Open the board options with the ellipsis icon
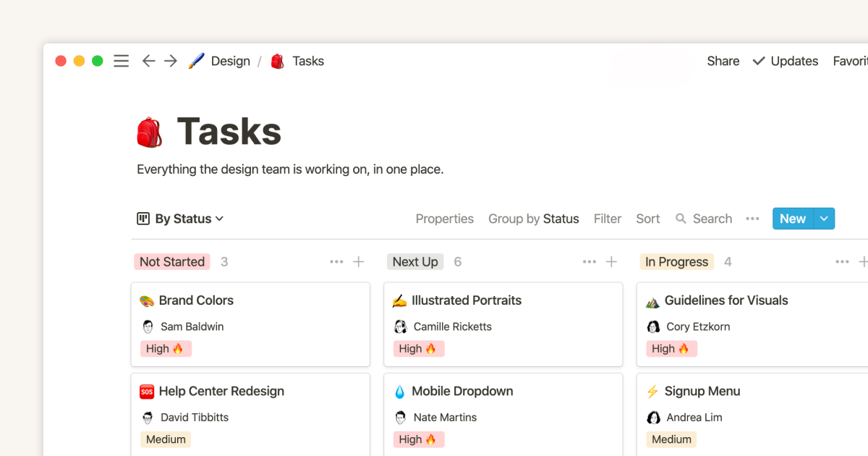This screenshot has width=868, height=456. (752, 219)
